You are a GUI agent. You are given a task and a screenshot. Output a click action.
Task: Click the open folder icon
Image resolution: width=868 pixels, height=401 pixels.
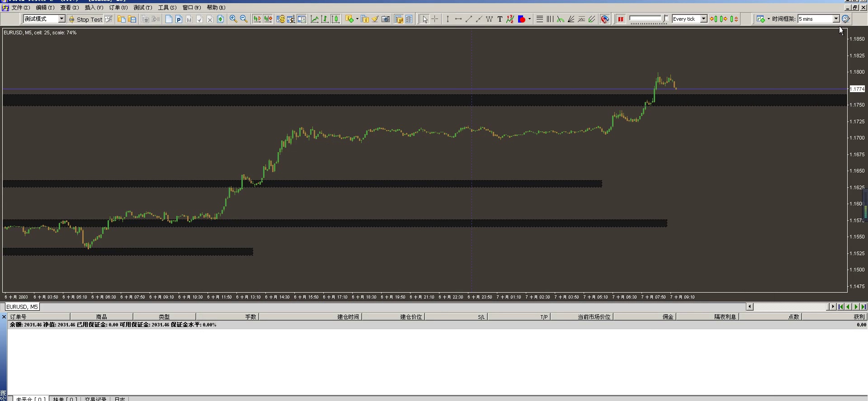pyautogui.click(x=121, y=19)
